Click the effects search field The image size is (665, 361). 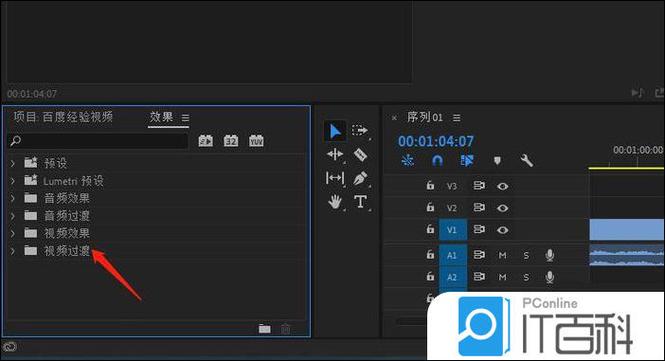pos(98,141)
